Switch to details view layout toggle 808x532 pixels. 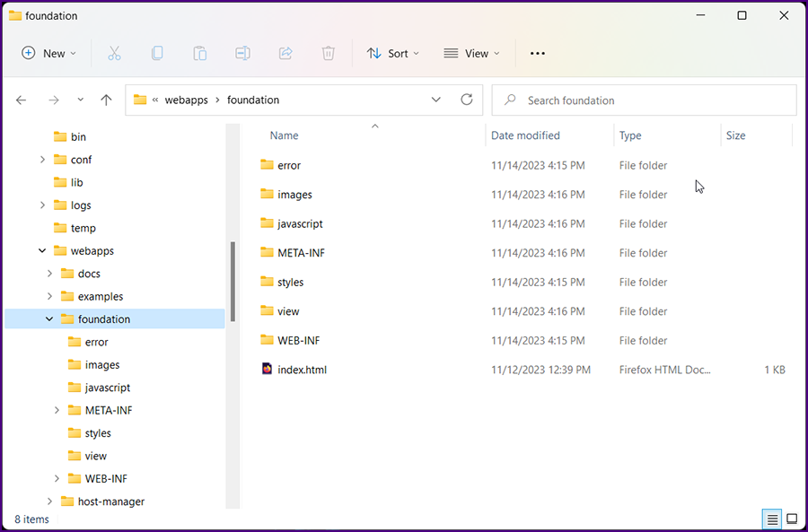pos(771,519)
